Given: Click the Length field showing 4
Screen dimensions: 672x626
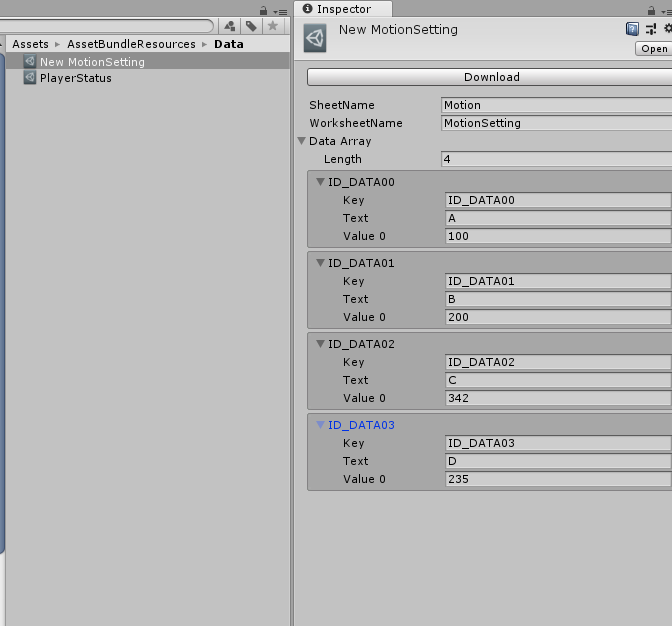Looking at the screenshot, I should [x=556, y=159].
